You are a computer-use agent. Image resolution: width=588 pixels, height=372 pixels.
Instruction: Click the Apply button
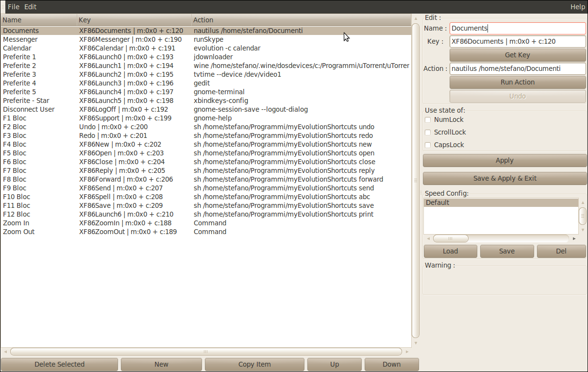tap(504, 160)
